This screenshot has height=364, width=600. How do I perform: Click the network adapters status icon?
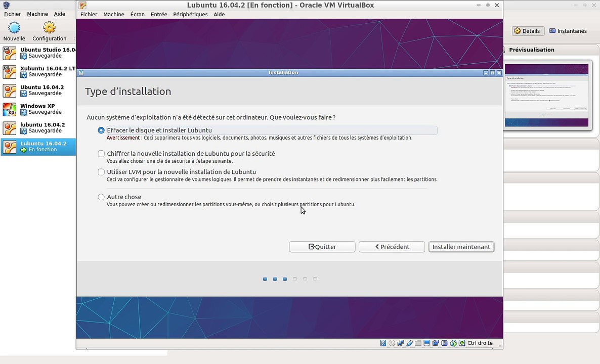[x=401, y=343]
